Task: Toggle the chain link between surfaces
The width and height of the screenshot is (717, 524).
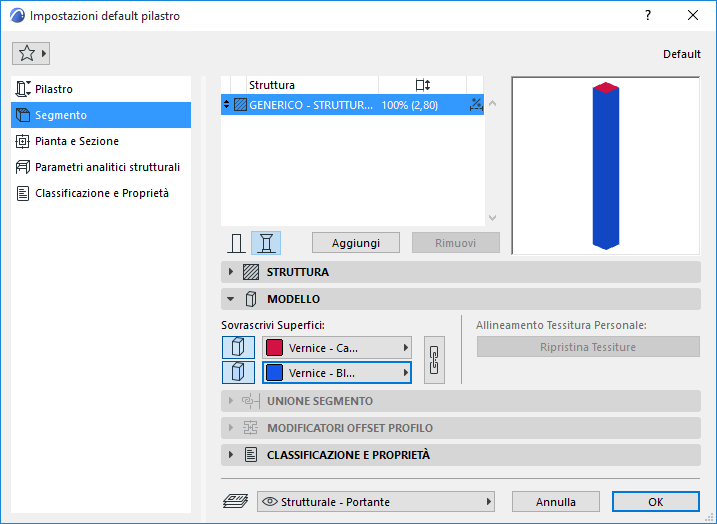Action: [x=434, y=360]
